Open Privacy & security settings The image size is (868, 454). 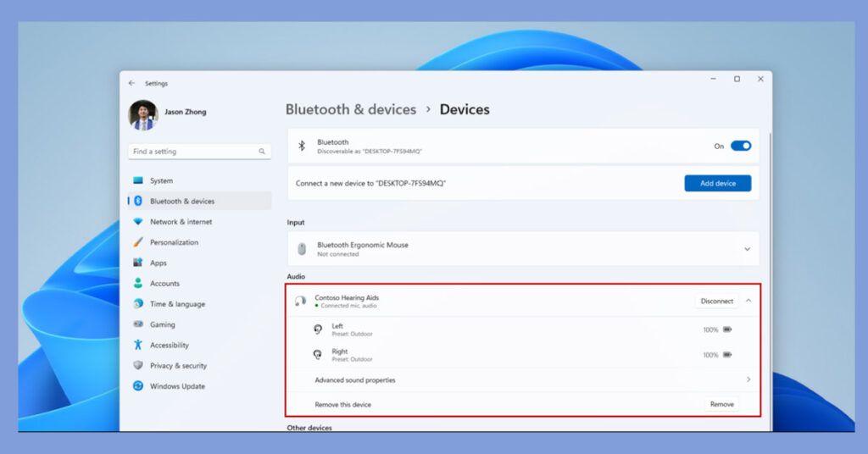coord(199,366)
